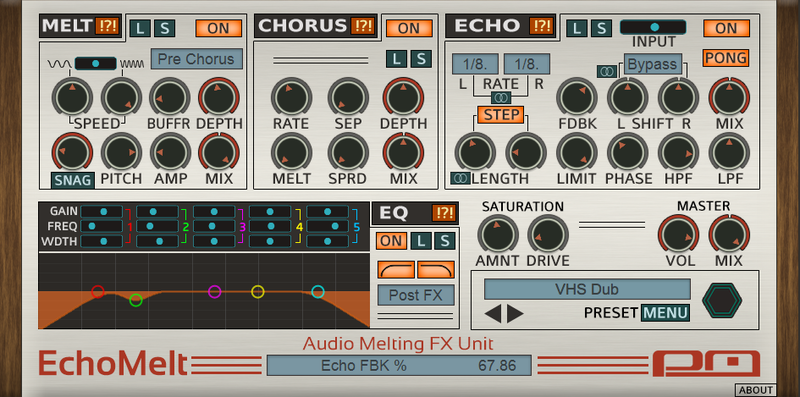Disable the PONG mode in ECHO
Viewport: 800px width, 397px height.
[726, 58]
